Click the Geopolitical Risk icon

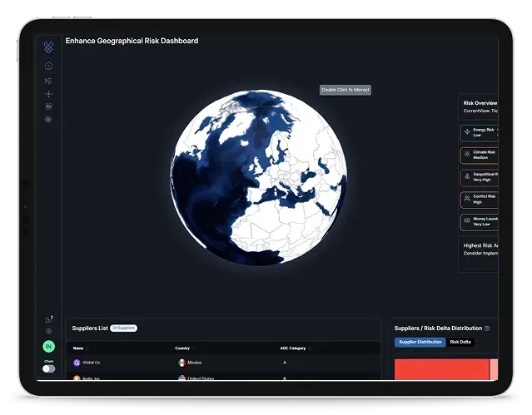click(467, 176)
